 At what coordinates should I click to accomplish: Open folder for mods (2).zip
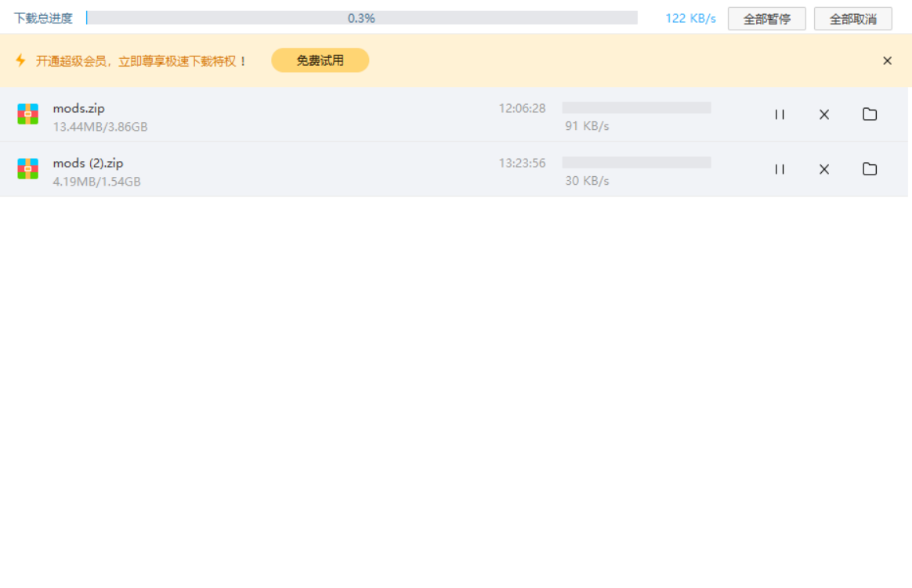[870, 169]
